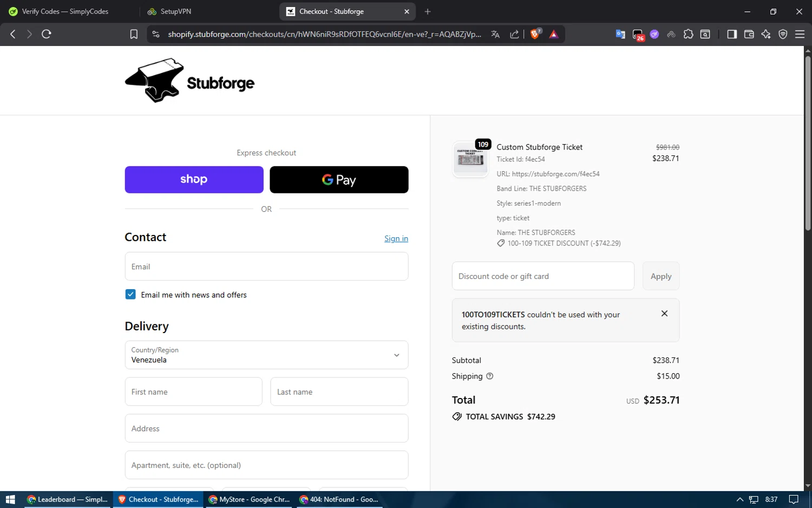The width and height of the screenshot is (812, 508).
Task: Open extension with red 26 badge
Action: (x=638, y=35)
